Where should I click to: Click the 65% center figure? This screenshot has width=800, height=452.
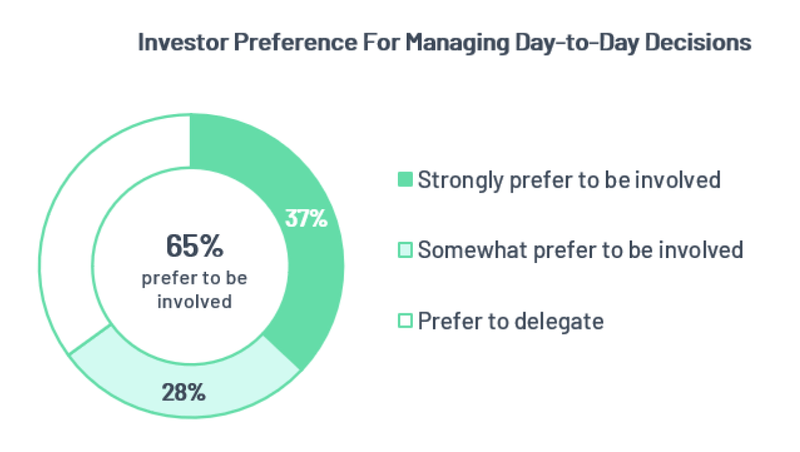point(194,246)
